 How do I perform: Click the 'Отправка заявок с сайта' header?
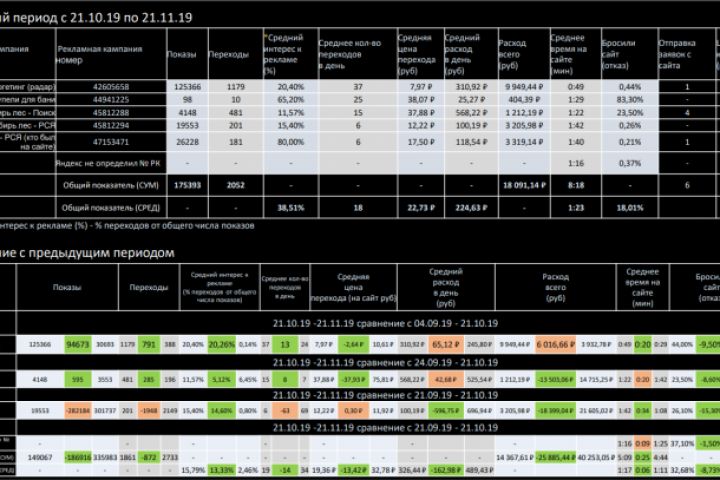click(686, 54)
